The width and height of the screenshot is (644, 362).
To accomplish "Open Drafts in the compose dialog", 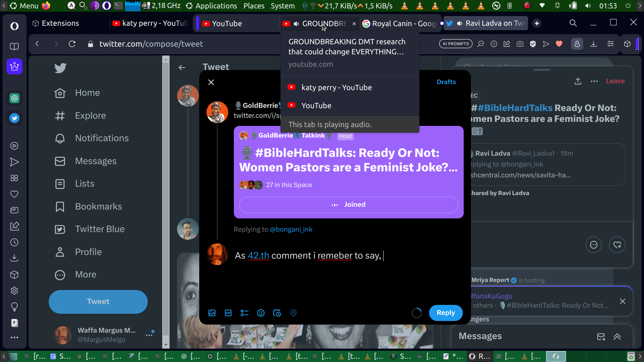I will point(446,82).
